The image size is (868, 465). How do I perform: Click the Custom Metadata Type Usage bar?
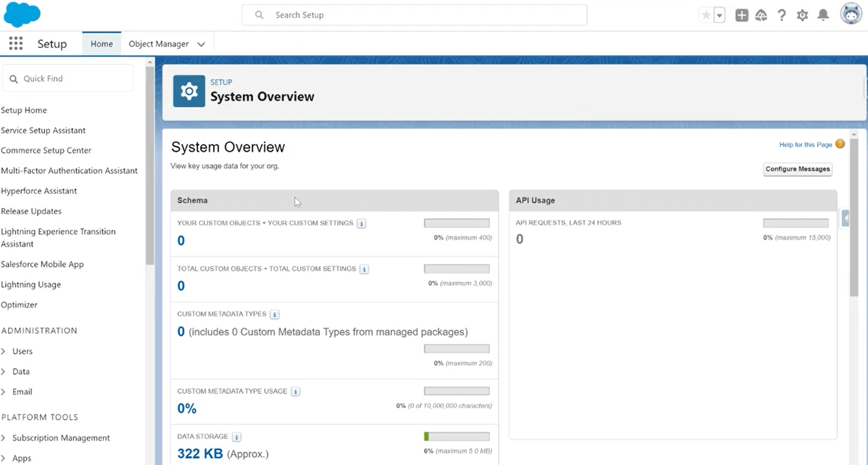coord(457,391)
